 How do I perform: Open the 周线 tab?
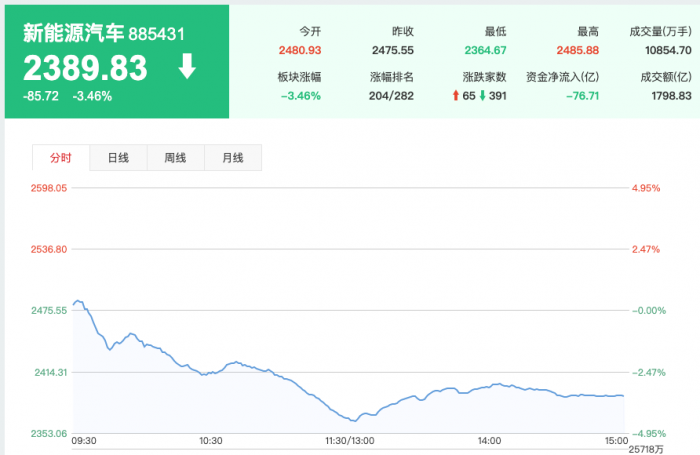click(x=175, y=158)
